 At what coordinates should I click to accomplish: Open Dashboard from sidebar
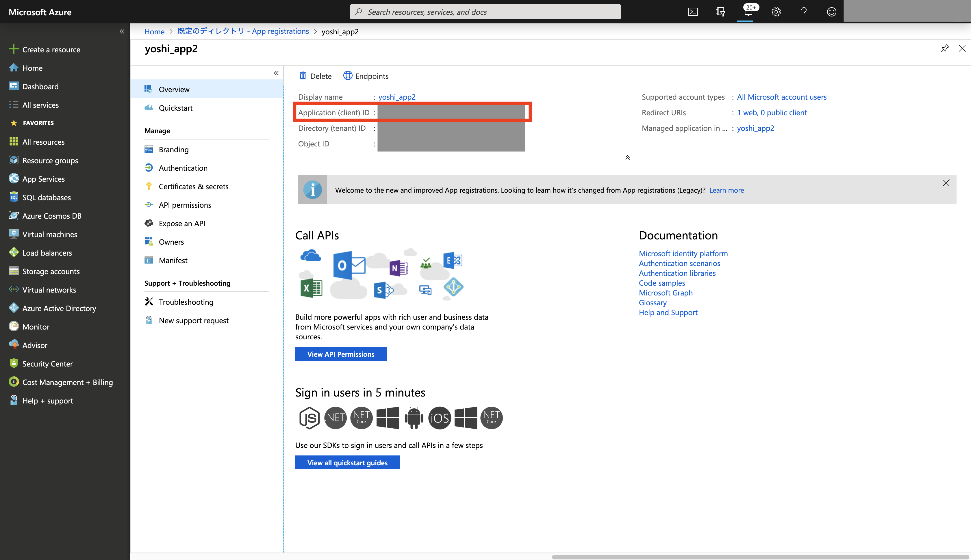coord(34,87)
